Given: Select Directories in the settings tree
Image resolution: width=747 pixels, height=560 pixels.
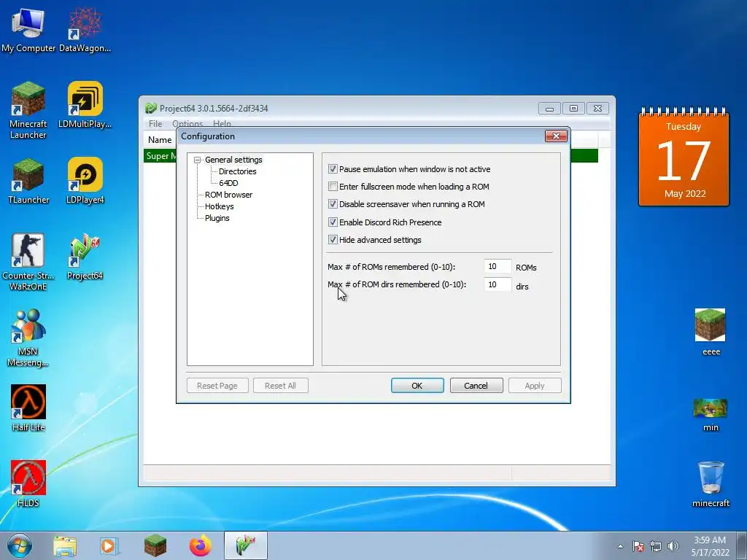Looking at the screenshot, I should [237, 171].
